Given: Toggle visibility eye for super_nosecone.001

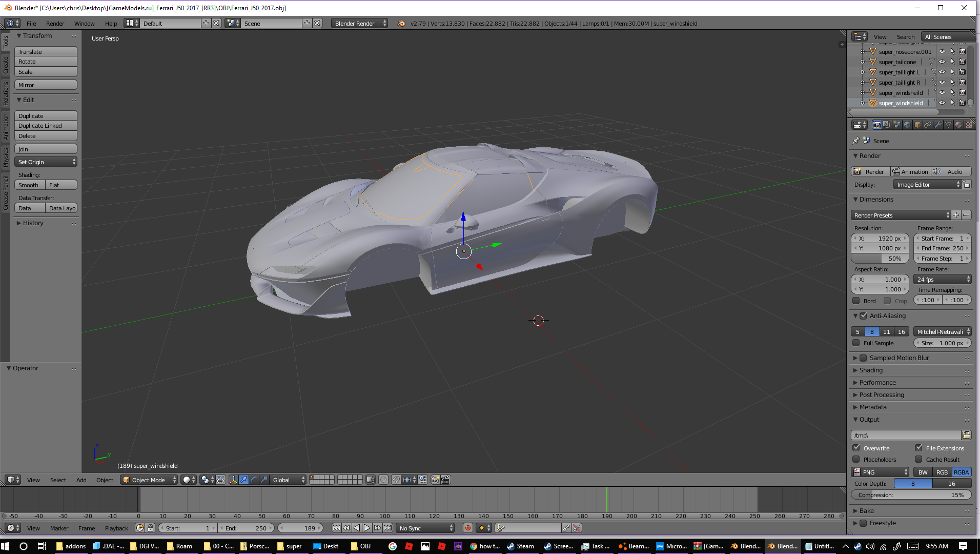Looking at the screenshot, I should point(942,51).
